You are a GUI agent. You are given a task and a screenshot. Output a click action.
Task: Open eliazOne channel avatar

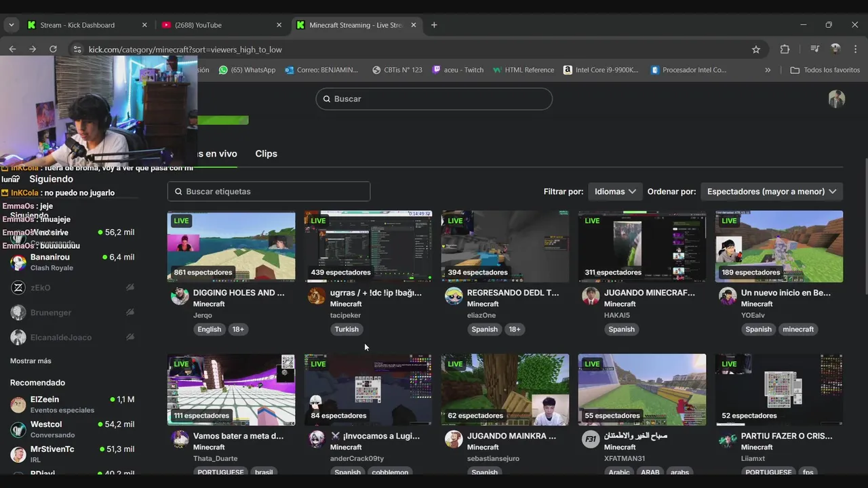coord(454,296)
